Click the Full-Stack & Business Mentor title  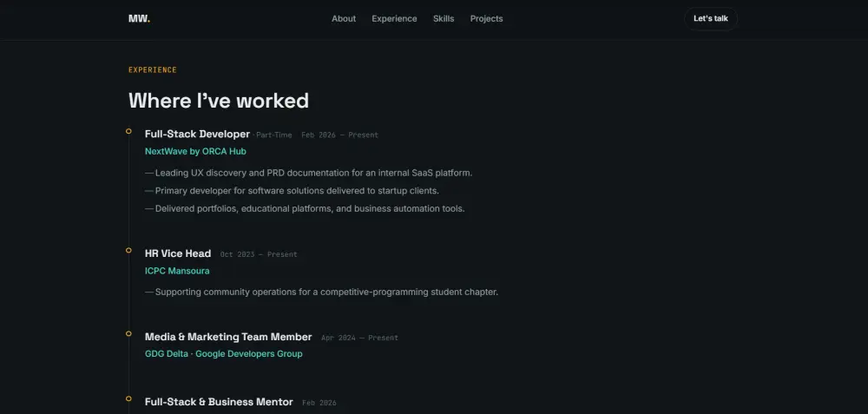[219, 402]
